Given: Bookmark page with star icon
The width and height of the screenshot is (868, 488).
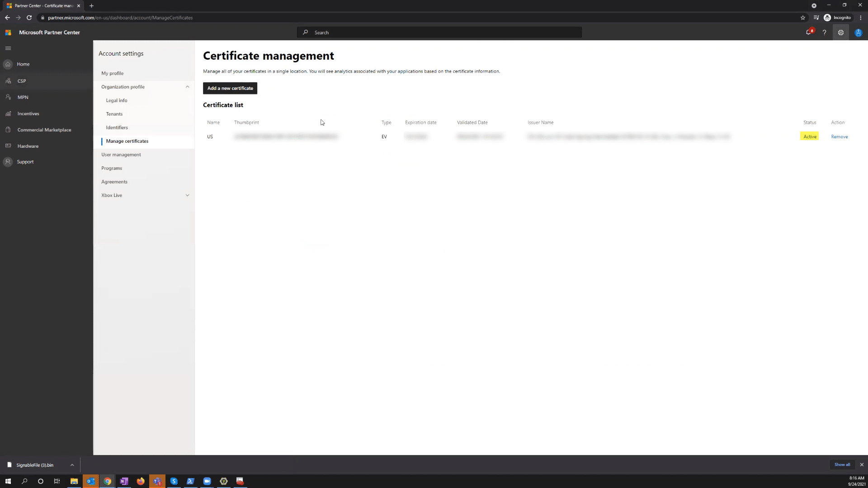Looking at the screenshot, I should [x=803, y=18].
